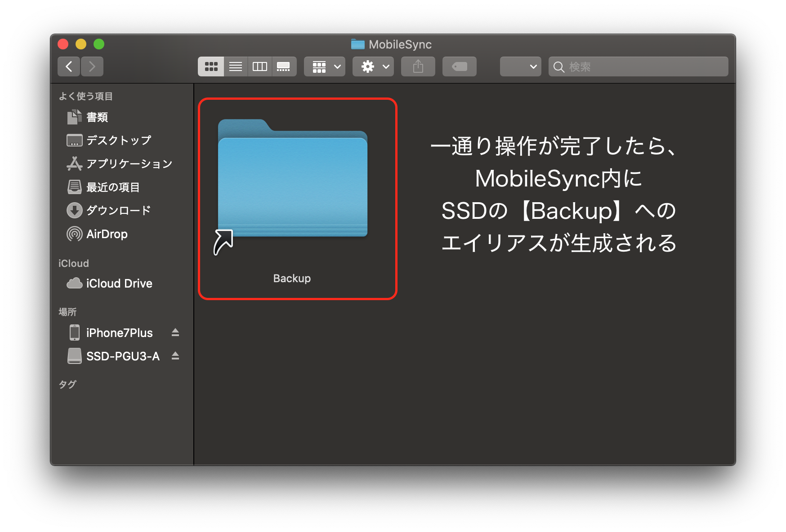Open AirDrop from the sidebar
Viewport: 786px width, 532px height.
coord(107,234)
